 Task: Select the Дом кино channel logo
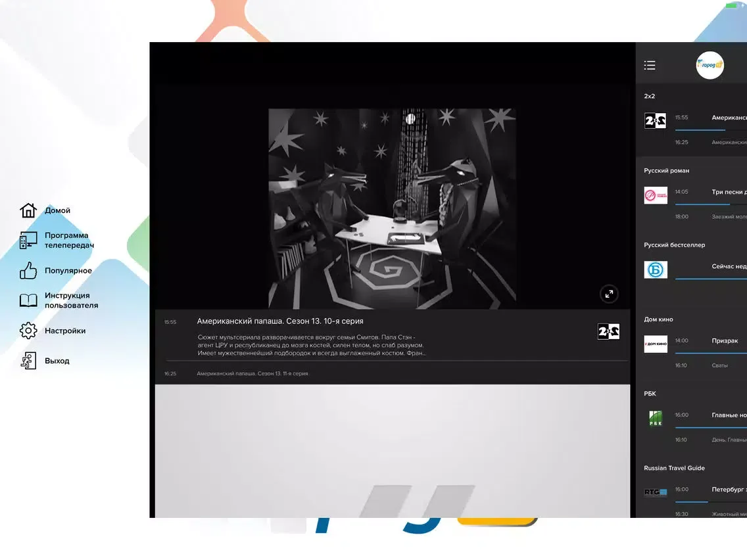[656, 344]
